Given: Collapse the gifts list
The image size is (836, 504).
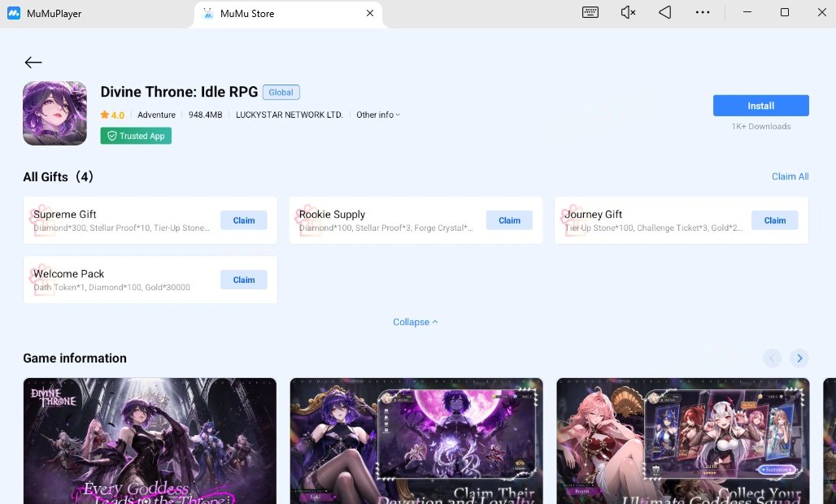Looking at the screenshot, I should click(415, 322).
